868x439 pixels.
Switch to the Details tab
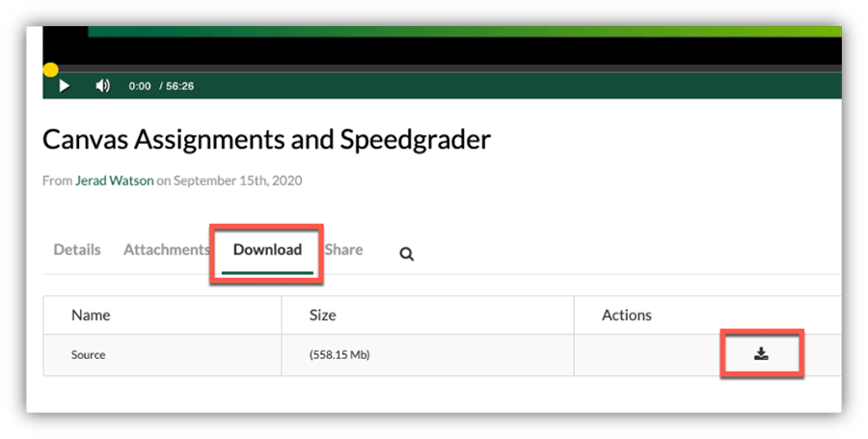pos(77,250)
